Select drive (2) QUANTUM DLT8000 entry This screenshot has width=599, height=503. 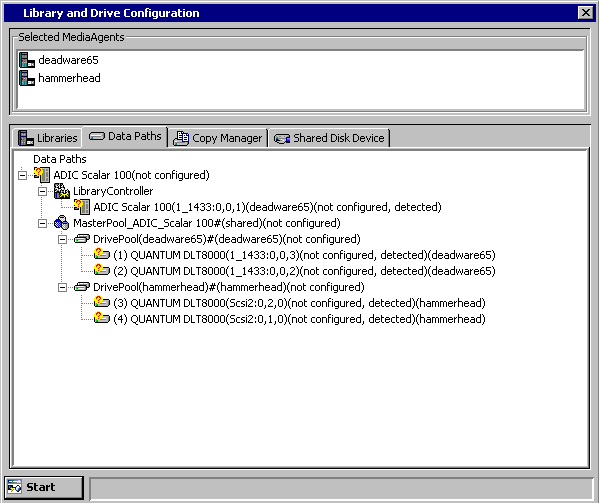point(304,271)
